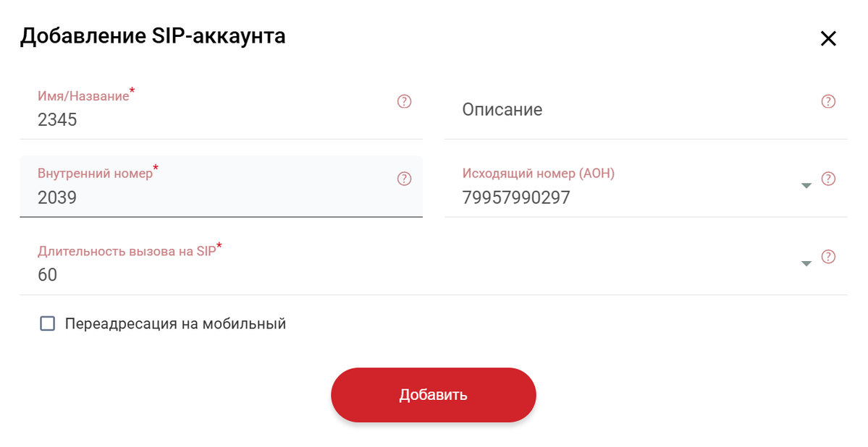This screenshot has width=868, height=447.
Task: Open the call duration dropdown showing 60
Action: 434,265
